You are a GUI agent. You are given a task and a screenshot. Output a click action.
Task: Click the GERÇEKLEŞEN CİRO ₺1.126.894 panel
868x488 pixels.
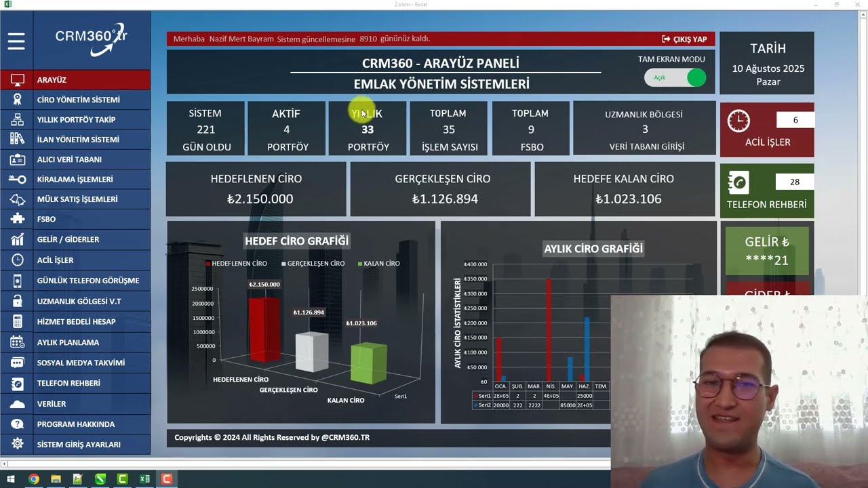point(441,189)
